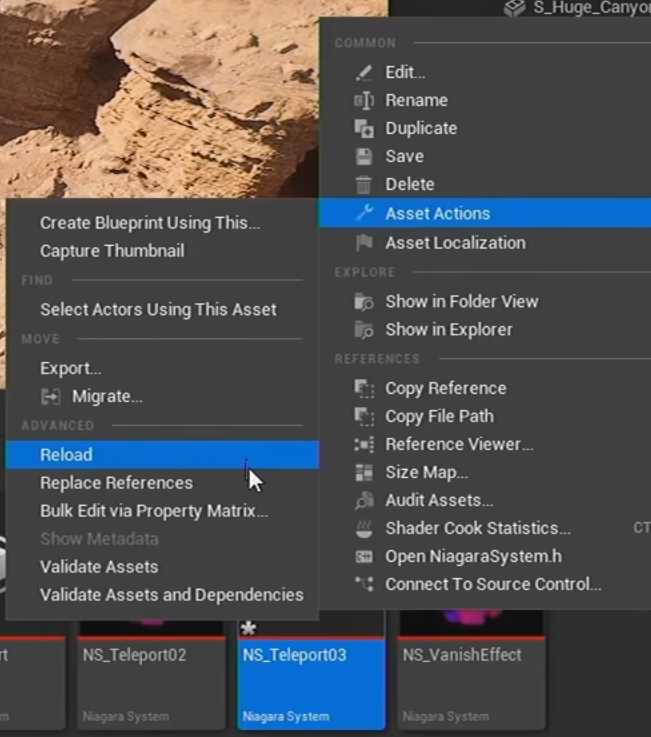Choose Capture Thumbnail

(162, 251)
